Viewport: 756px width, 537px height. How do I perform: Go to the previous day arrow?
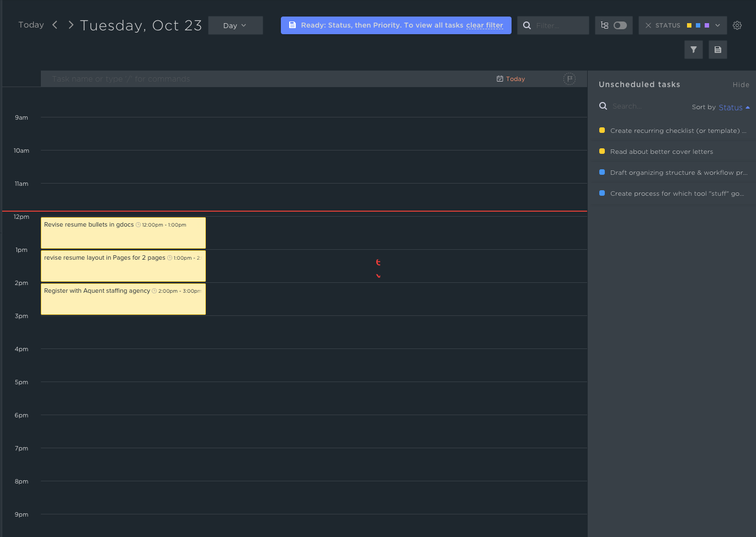55,25
